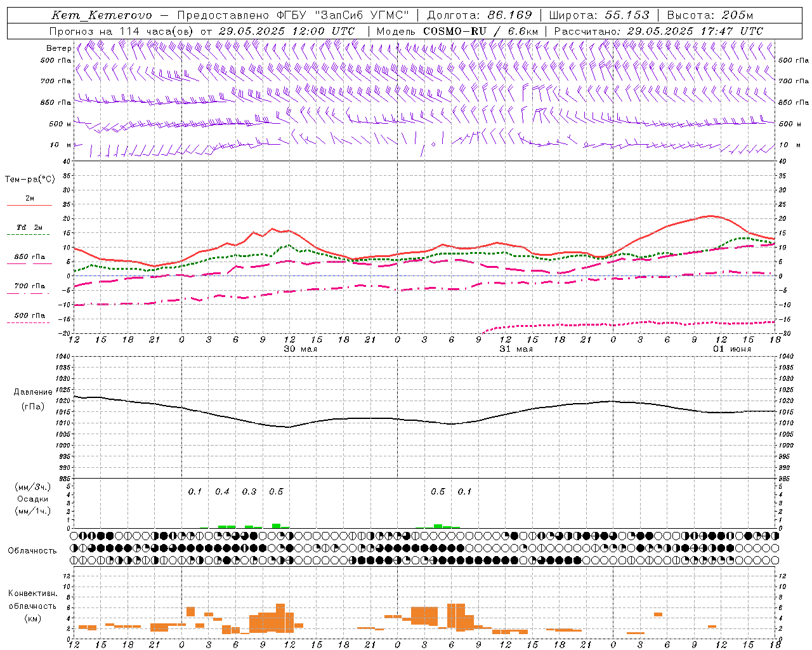Click the '30 мая' date label
Image resolution: width=812 pixels, height=650 pixels.
click(300, 349)
